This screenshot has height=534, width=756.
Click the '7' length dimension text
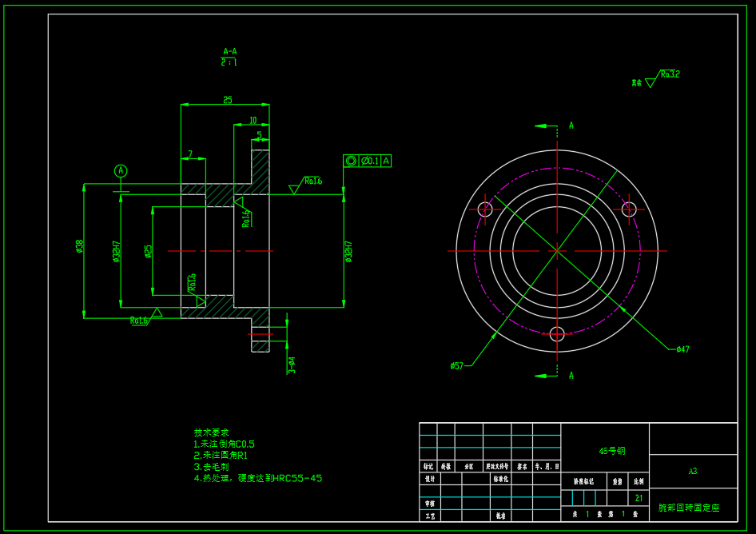[x=190, y=153]
